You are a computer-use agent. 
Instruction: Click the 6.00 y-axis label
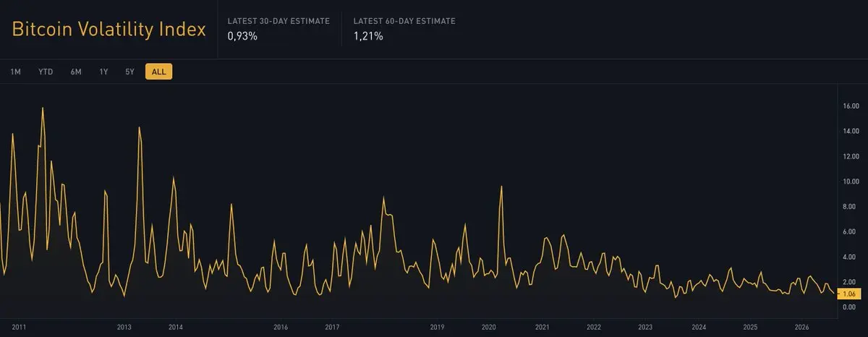pyautogui.click(x=851, y=231)
